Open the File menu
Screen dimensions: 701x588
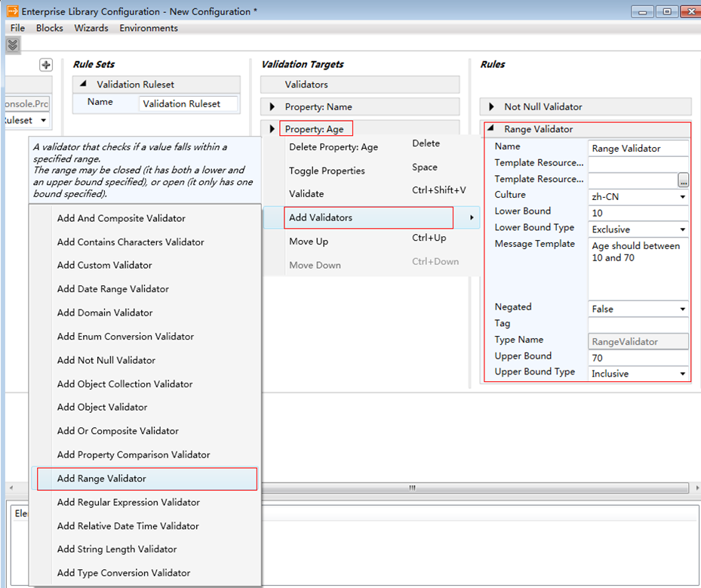(x=17, y=28)
